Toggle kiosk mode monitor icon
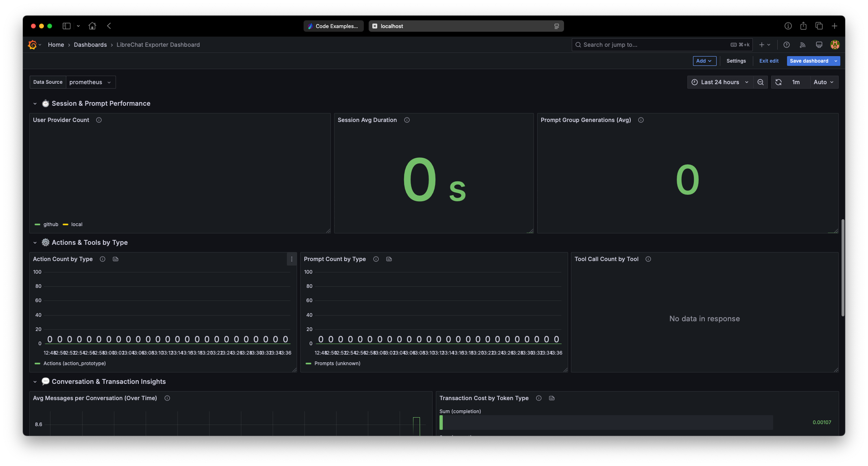The height and width of the screenshot is (466, 868). pos(819,45)
